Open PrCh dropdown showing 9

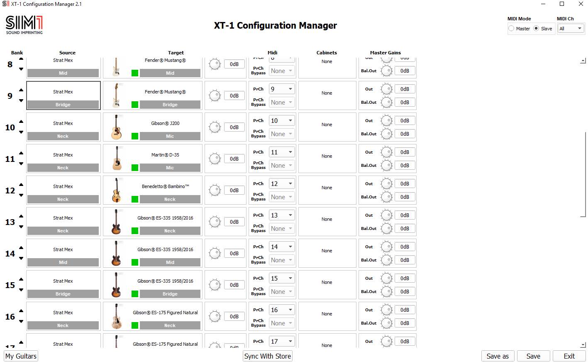(282, 89)
